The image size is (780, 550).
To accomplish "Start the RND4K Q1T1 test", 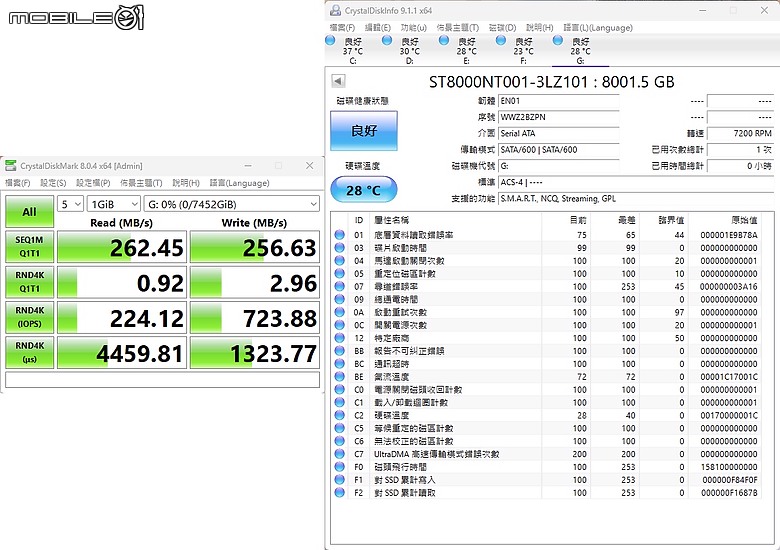I will pos(29,282).
